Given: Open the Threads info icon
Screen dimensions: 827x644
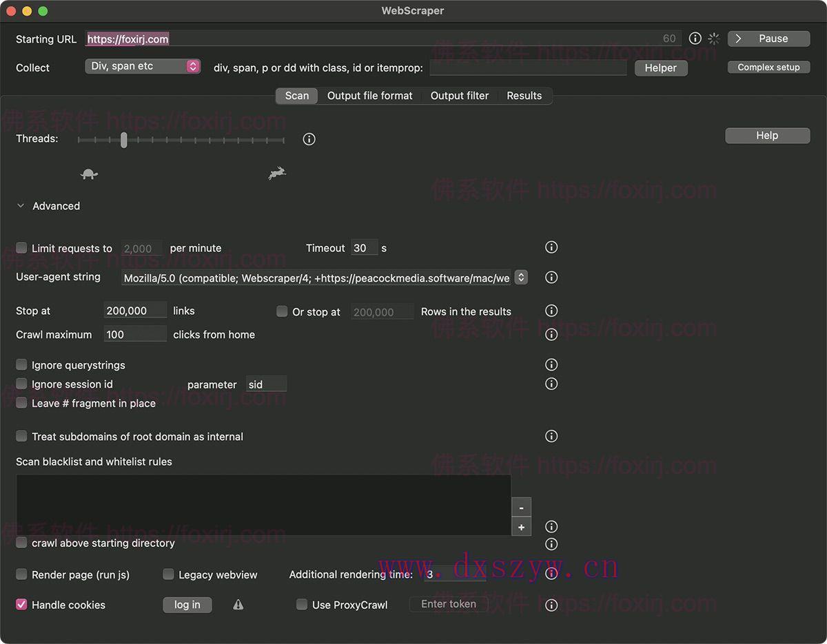Looking at the screenshot, I should pyautogui.click(x=309, y=139).
